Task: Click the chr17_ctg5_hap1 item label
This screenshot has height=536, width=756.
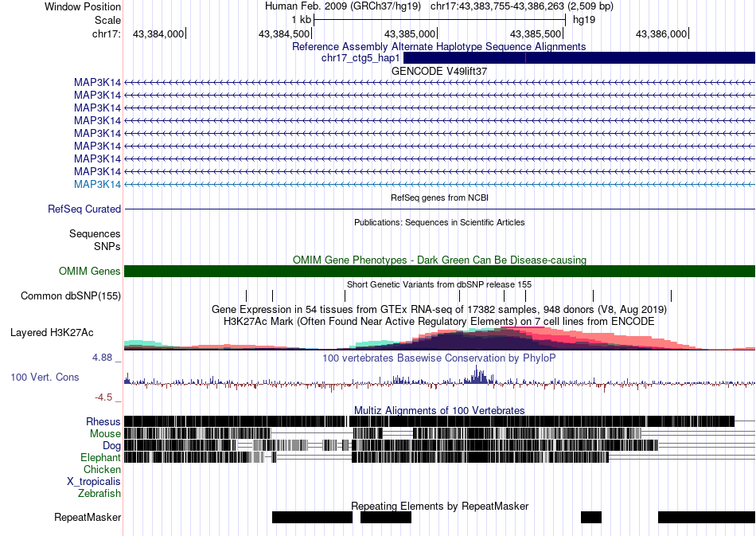Action: coord(360,58)
